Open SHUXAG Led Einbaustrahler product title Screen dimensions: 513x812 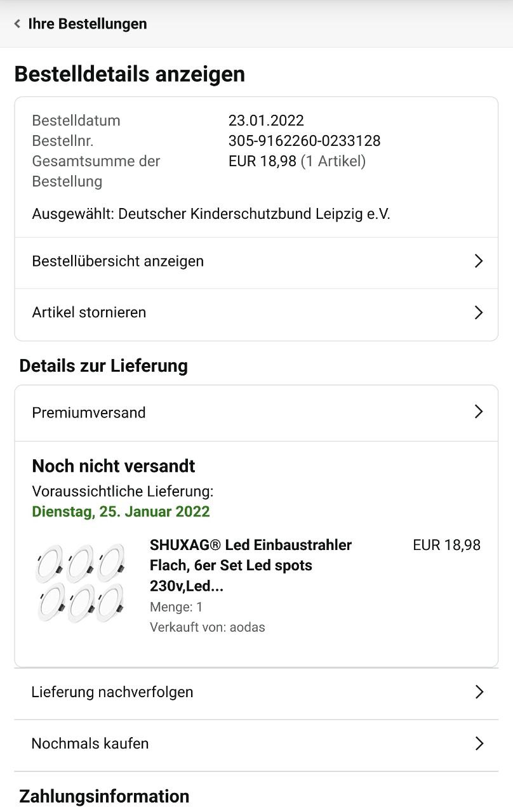point(250,565)
